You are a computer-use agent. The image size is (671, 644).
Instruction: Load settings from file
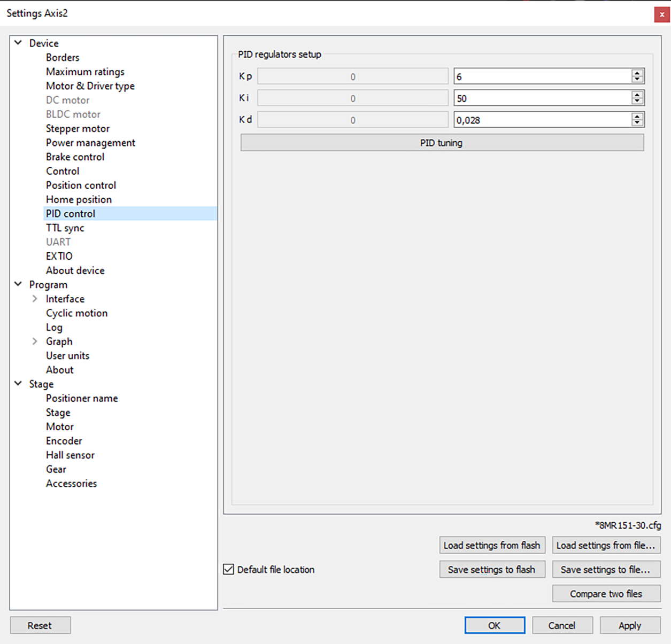pos(606,545)
